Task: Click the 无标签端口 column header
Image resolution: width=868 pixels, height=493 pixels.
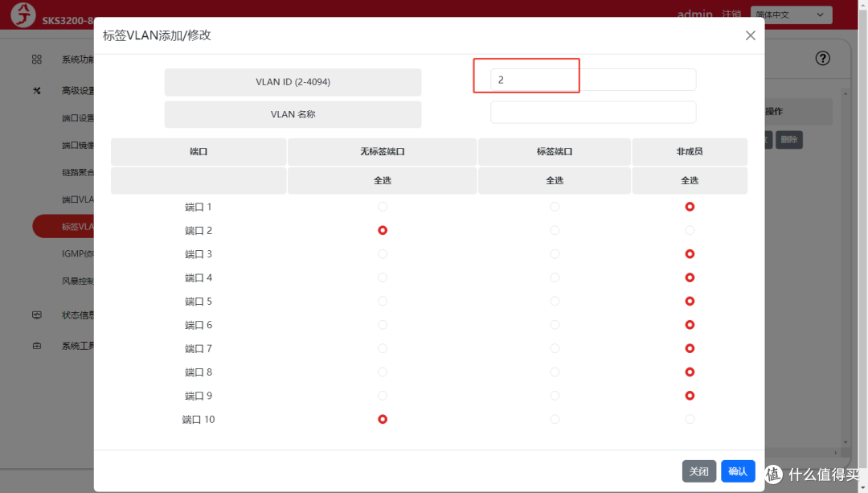Action: (x=383, y=152)
